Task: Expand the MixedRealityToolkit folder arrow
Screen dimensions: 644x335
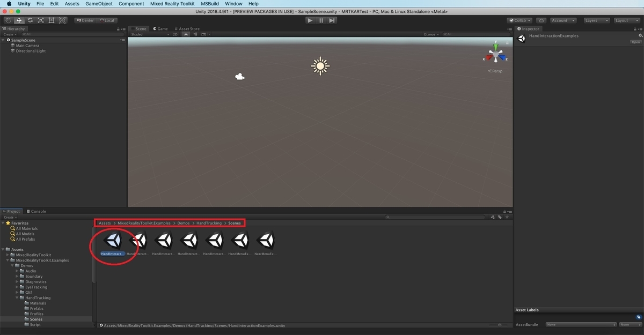Action: point(8,255)
